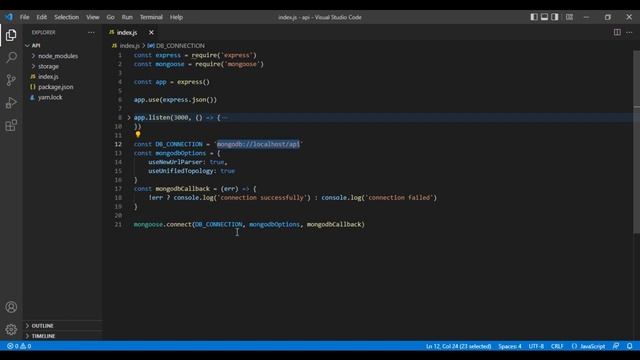
Task: Click the mongodbOptions variable on line 13
Action: (x=180, y=153)
